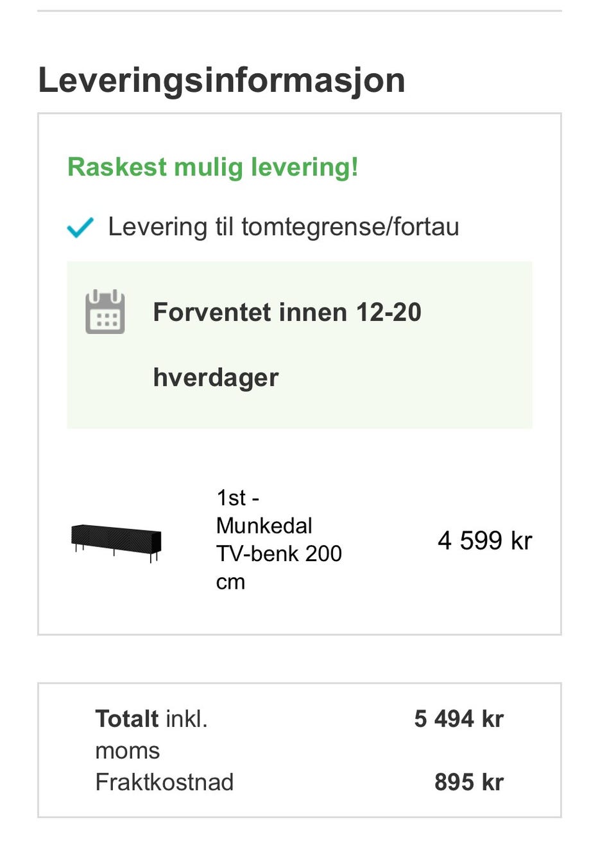This screenshot has height=843, width=616.
Task: Open the 'Munkedal' product name link
Action: (264, 526)
